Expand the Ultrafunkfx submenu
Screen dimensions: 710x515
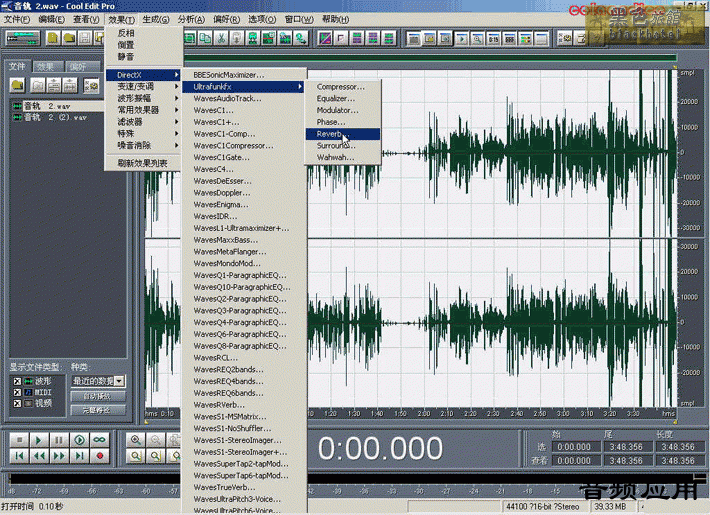pyautogui.click(x=244, y=87)
